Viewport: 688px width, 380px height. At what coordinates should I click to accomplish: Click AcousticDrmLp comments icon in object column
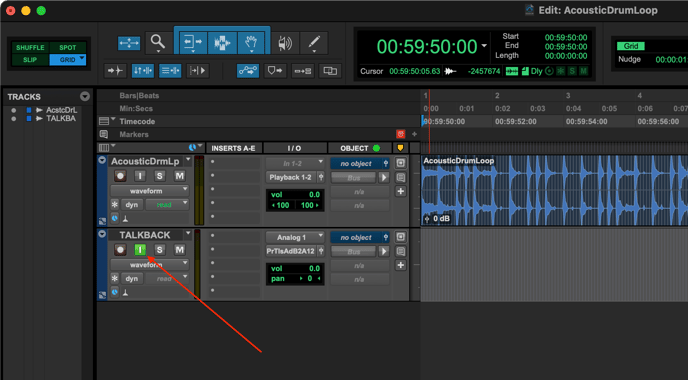(401, 177)
